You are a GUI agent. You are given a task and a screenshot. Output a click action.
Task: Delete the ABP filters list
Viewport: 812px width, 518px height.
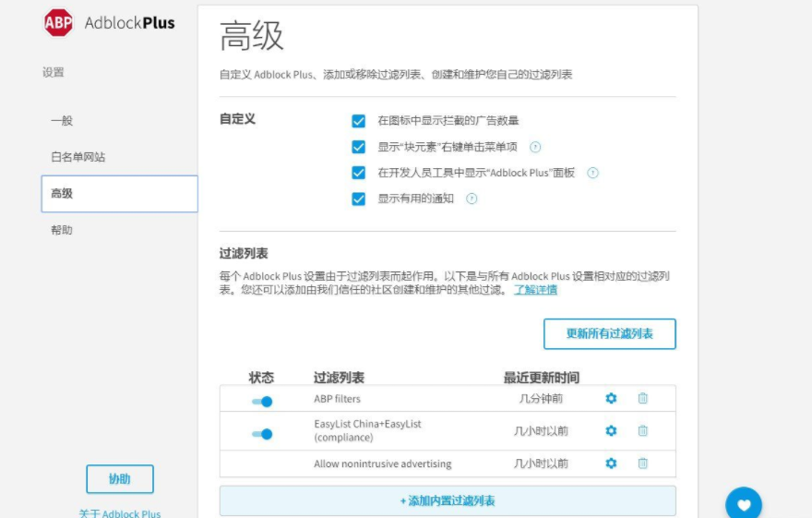[642, 398]
